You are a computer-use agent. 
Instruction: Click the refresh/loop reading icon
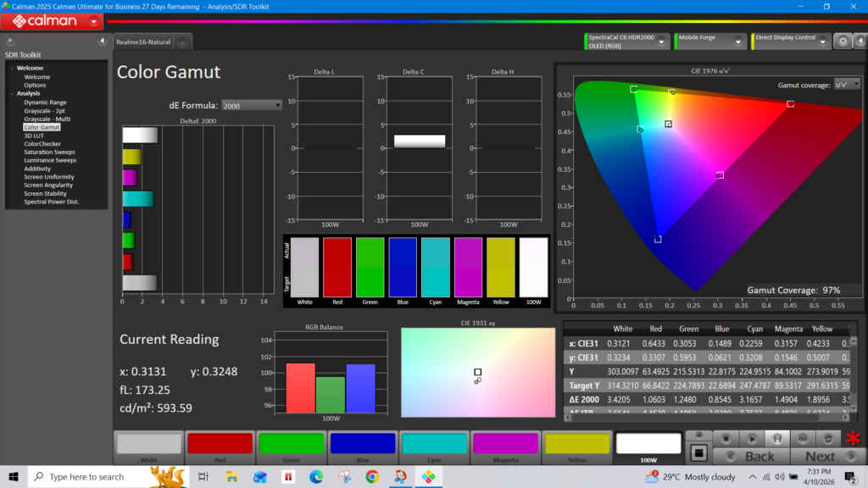827,438
